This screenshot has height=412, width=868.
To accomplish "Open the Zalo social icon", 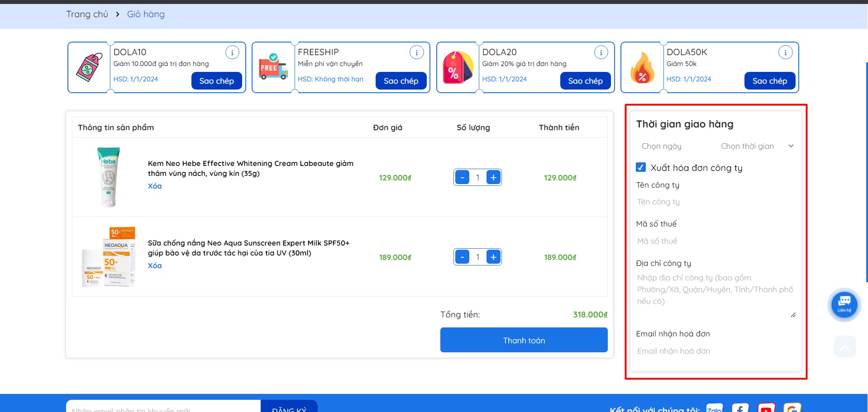I will click(714, 408).
